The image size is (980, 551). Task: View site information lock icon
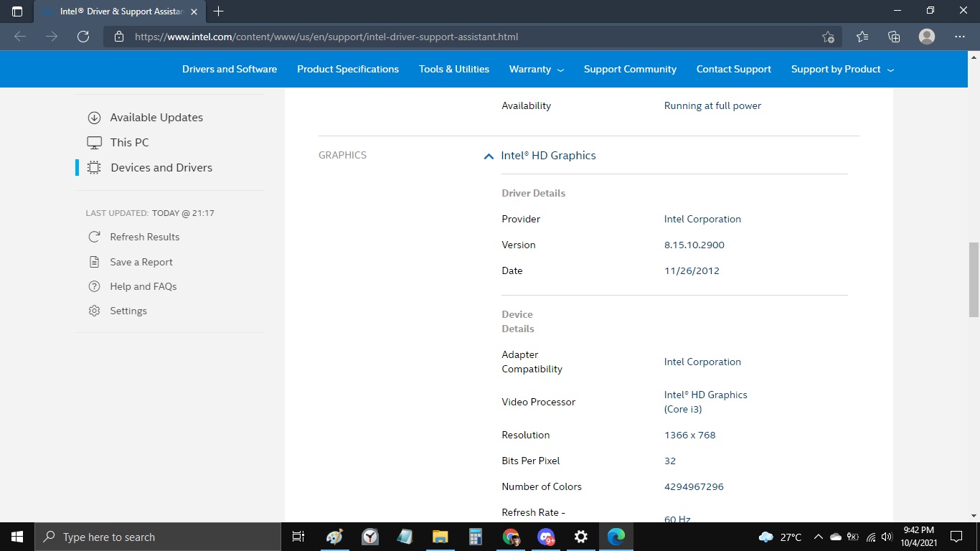tap(119, 37)
